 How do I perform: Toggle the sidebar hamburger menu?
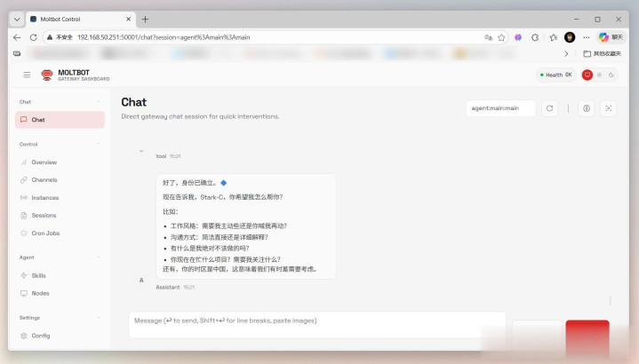[x=27, y=75]
